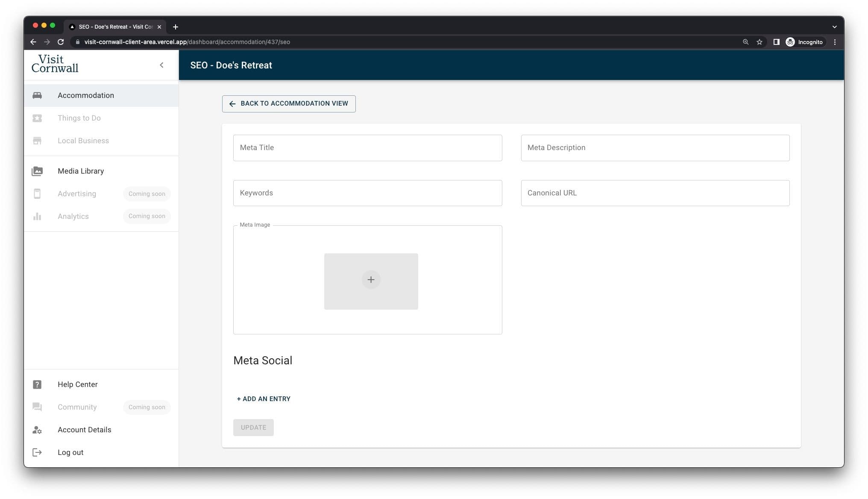Viewport: 868px width, 499px height.
Task: Expand the tab search dropdown arrow
Action: coord(834,27)
